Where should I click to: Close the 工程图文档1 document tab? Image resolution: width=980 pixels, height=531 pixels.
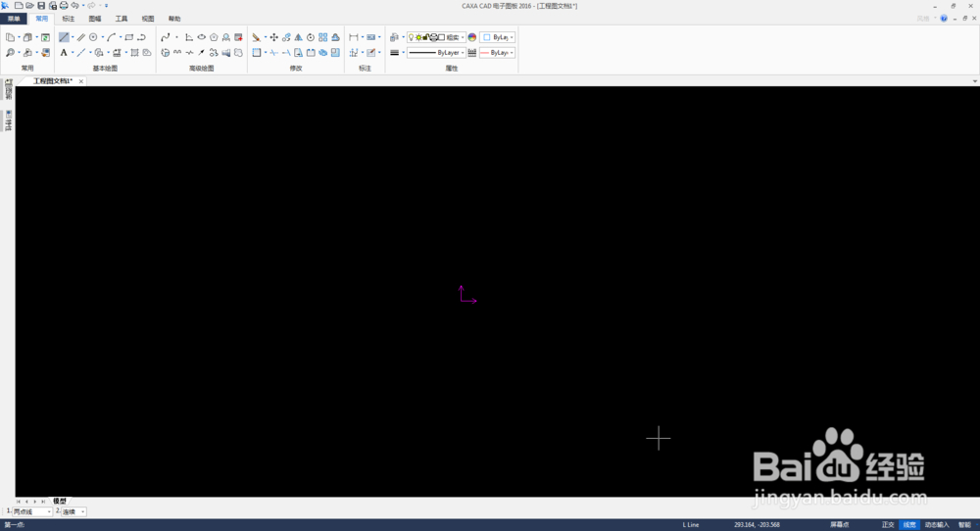[x=80, y=81]
